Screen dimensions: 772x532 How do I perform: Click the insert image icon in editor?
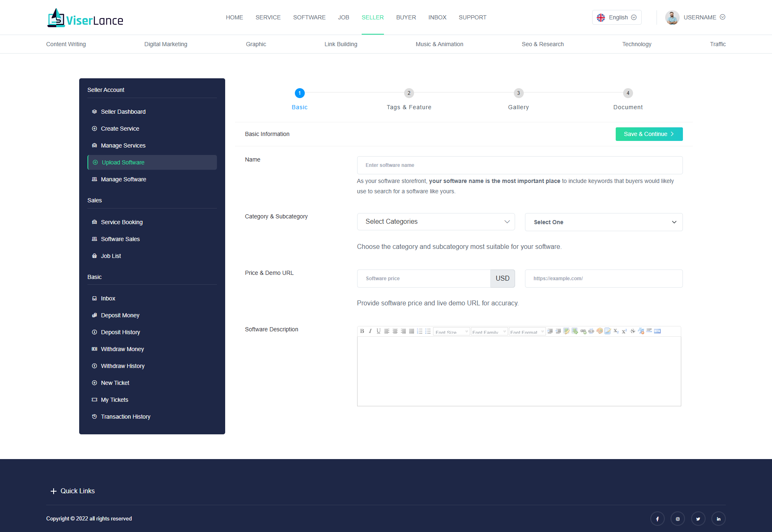[567, 331]
